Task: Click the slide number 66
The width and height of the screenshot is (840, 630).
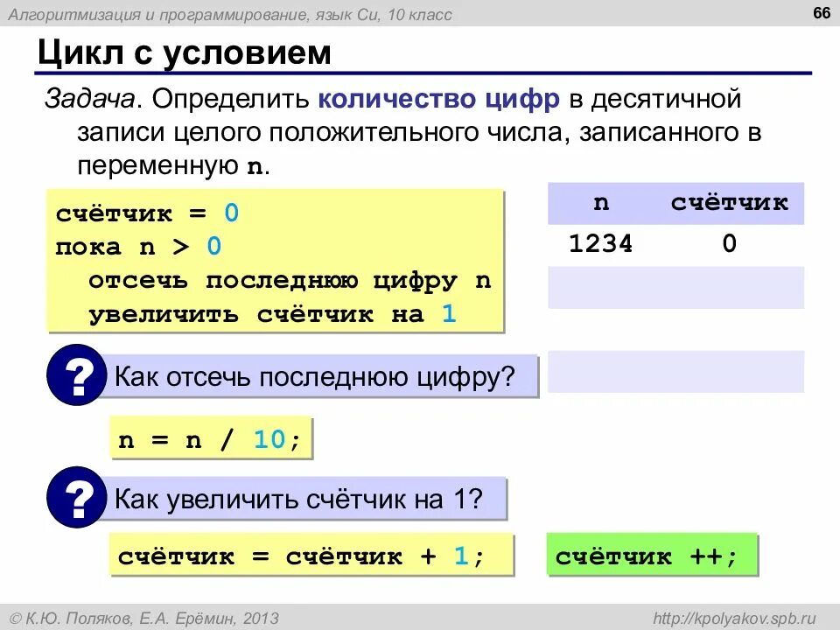Action: 822,13
